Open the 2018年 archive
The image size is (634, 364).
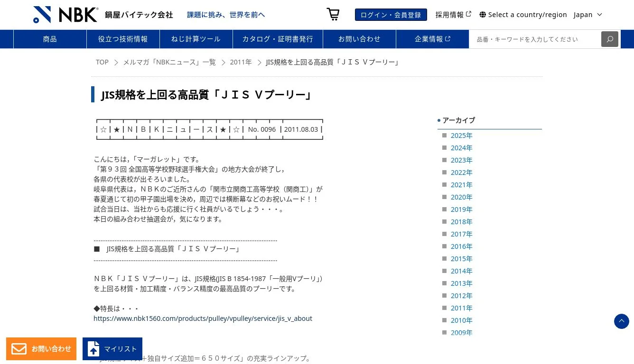click(x=462, y=222)
